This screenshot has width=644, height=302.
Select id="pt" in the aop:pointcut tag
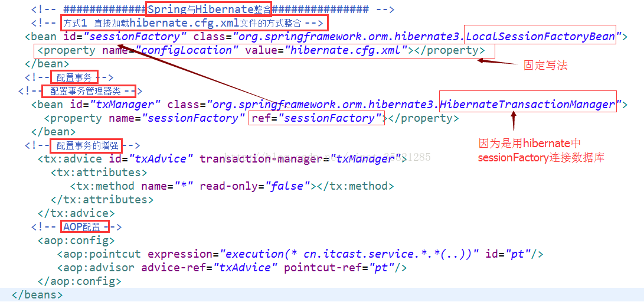point(508,254)
